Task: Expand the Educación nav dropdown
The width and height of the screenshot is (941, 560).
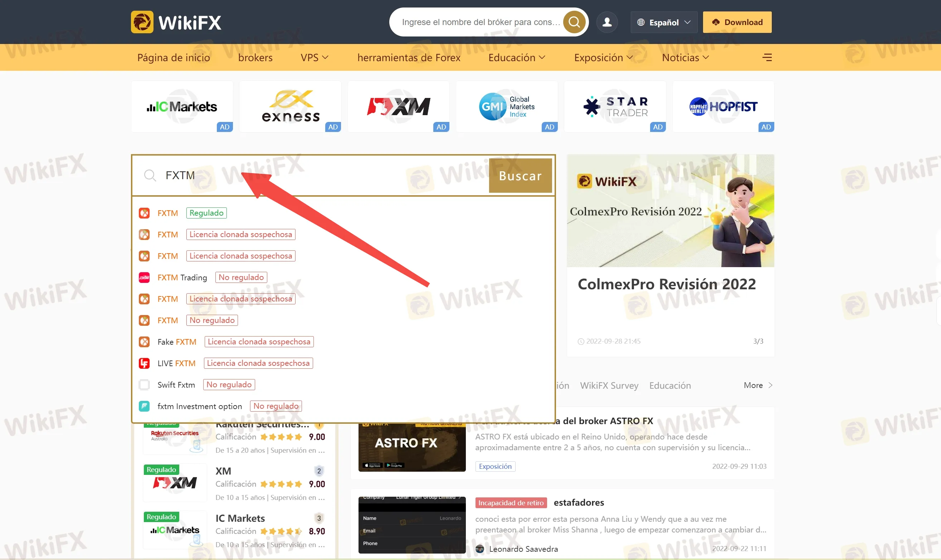Action: pos(517,57)
